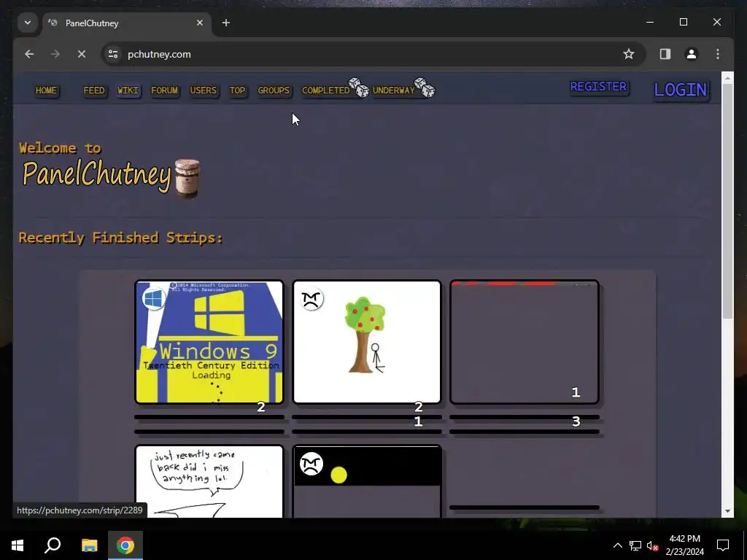Image resolution: width=747 pixels, height=560 pixels.
Task: Expand the tab search dropdown
Action: [x=28, y=23]
